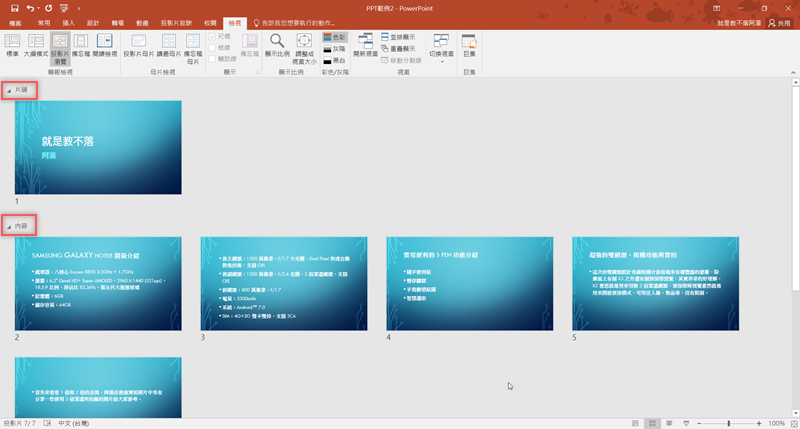Select 黑白 black and white mode
Viewport: 800px width, 429px height.
(335, 60)
